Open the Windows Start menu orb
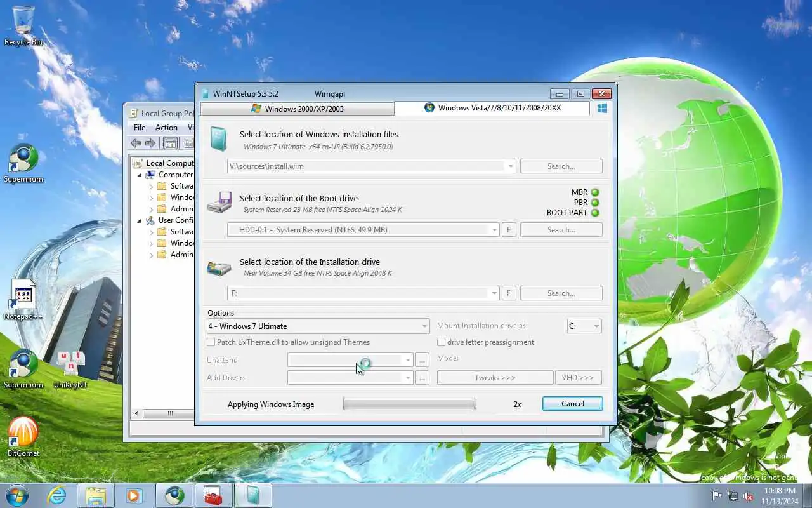 [x=17, y=495]
